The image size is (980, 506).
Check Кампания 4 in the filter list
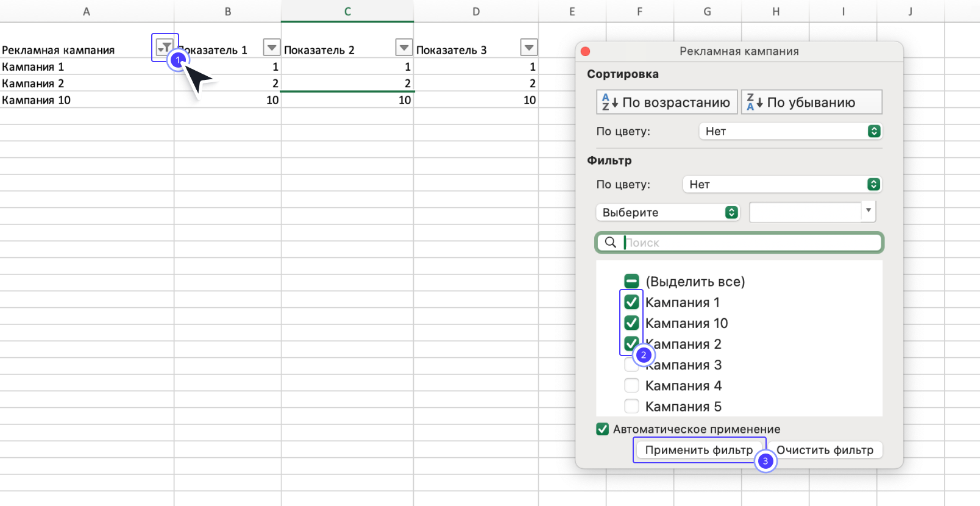631,385
